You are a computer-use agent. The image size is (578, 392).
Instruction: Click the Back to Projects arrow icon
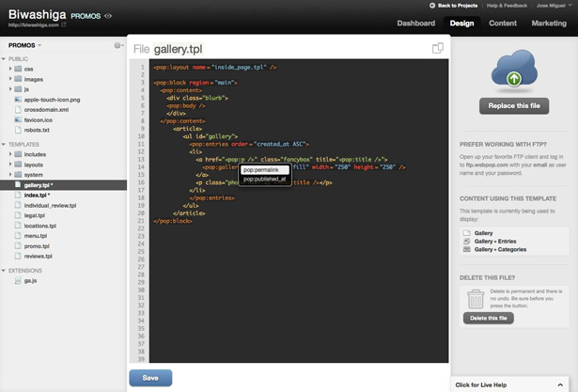(x=432, y=6)
